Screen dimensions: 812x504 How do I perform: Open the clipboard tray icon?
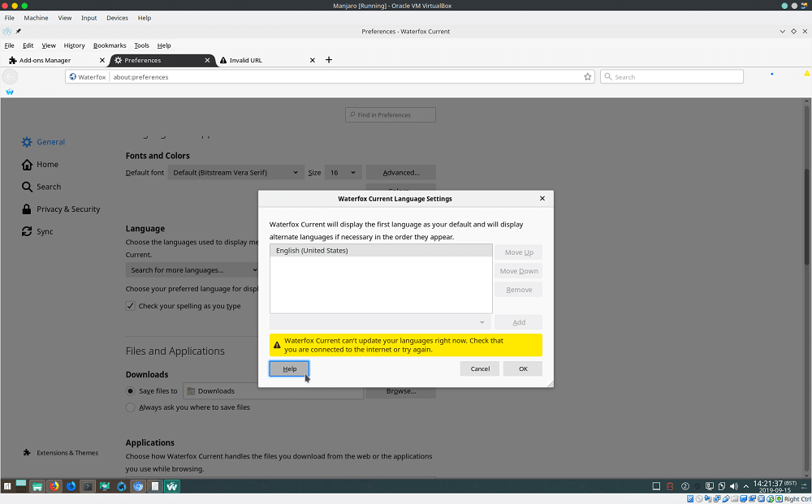click(x=721, y=486)
